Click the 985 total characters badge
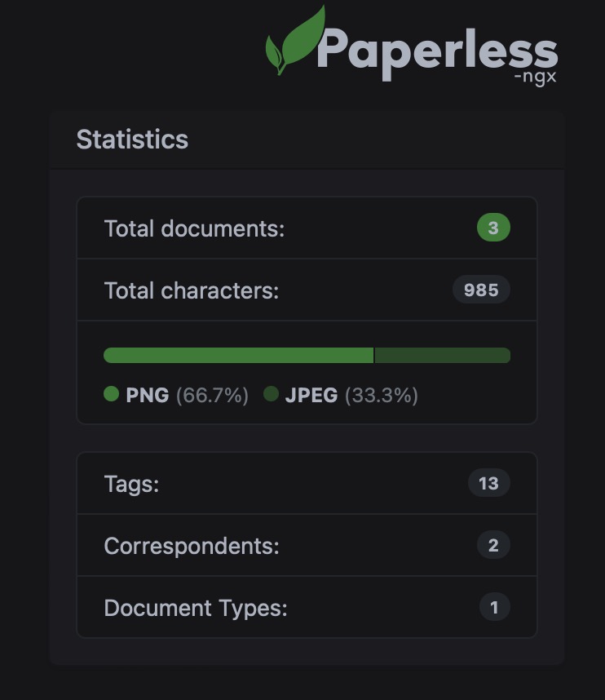605x700 pixels. (481, 290)
